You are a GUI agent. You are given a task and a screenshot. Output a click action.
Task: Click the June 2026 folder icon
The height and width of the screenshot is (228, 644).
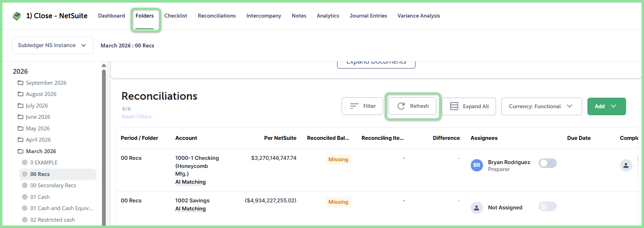coord(21,117)
